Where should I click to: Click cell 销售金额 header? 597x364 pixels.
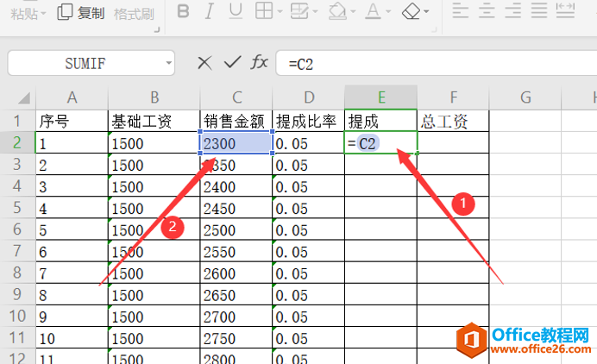(236, 122)
